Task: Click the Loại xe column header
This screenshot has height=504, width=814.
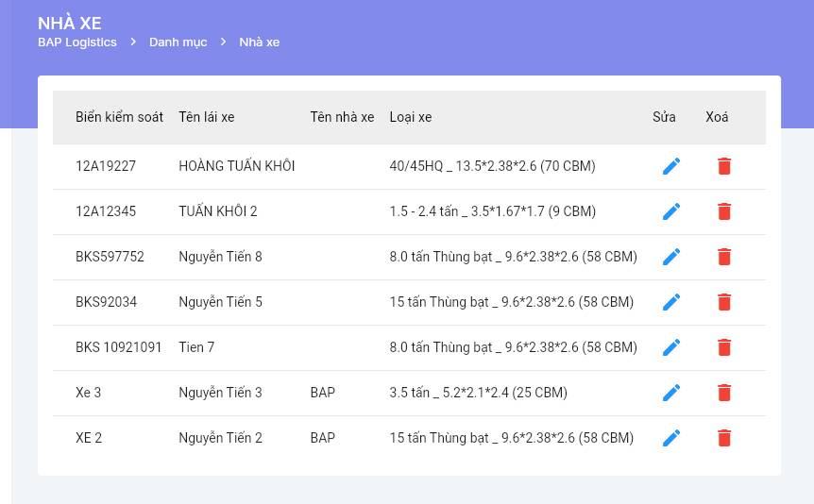Action: (x=410, y=117)
